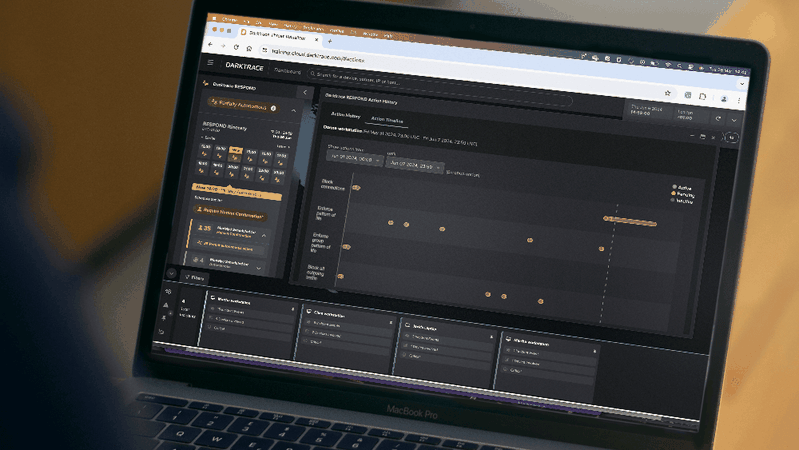Bookmark this page with the star
Image resolution: width=799 pixels, height=450 pixels.
tap(668, 93)
